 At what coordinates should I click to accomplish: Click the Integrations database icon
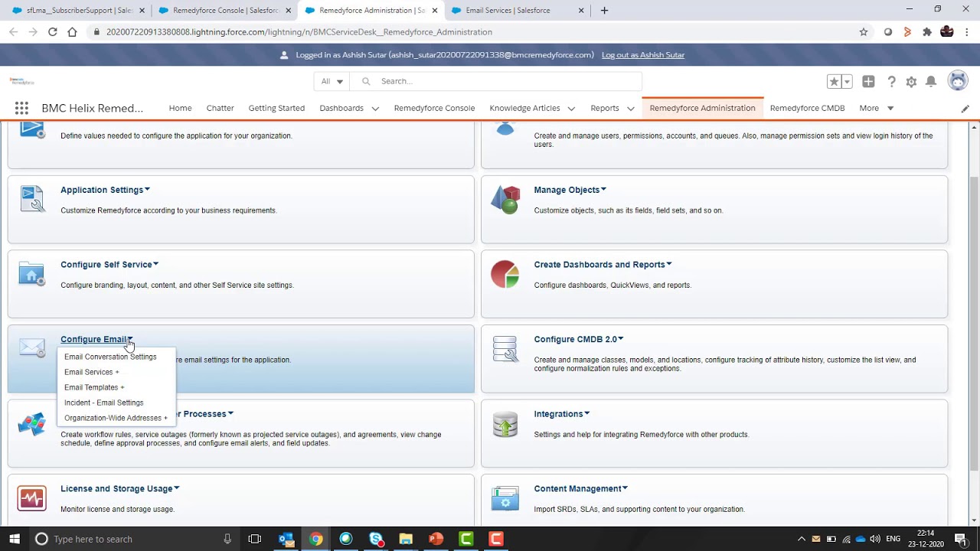505,423
